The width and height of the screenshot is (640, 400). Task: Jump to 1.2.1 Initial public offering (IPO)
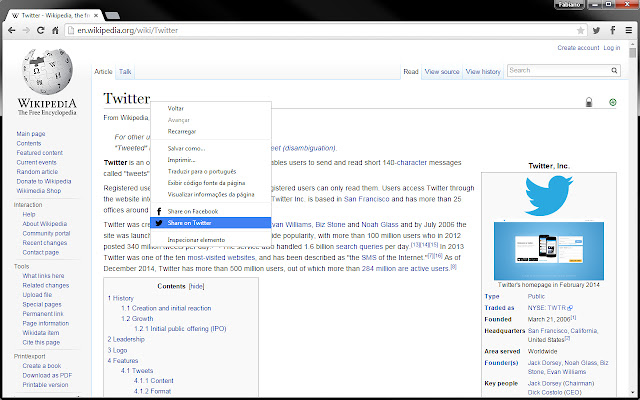tap(180, 329)
